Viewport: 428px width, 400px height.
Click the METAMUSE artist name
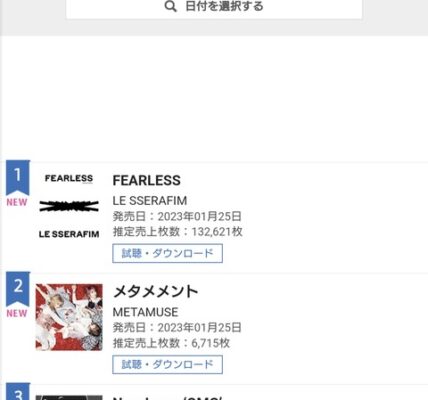click(x=145, y=312)
